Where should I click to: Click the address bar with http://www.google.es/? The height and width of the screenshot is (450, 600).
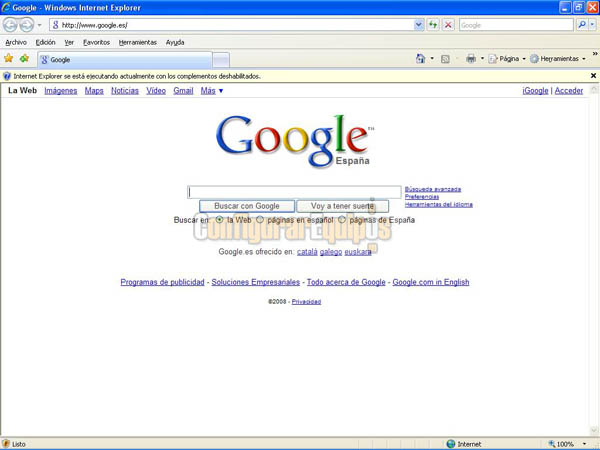coord(232,25)
